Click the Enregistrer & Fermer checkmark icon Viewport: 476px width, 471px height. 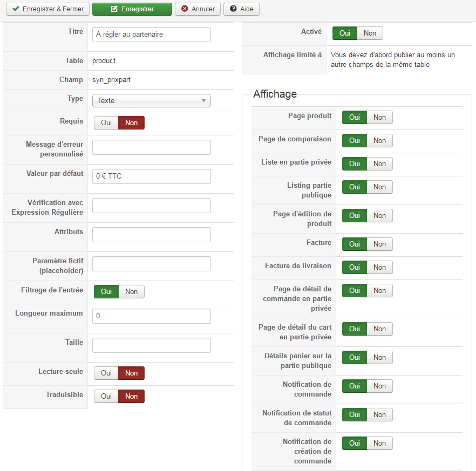[x=15, y=9]
